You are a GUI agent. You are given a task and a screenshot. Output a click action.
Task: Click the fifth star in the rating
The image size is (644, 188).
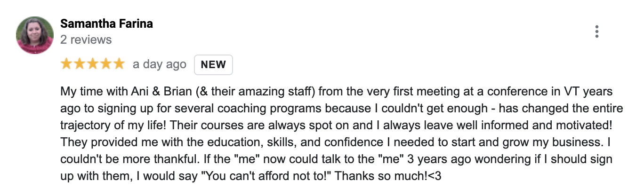pos(119,64)
